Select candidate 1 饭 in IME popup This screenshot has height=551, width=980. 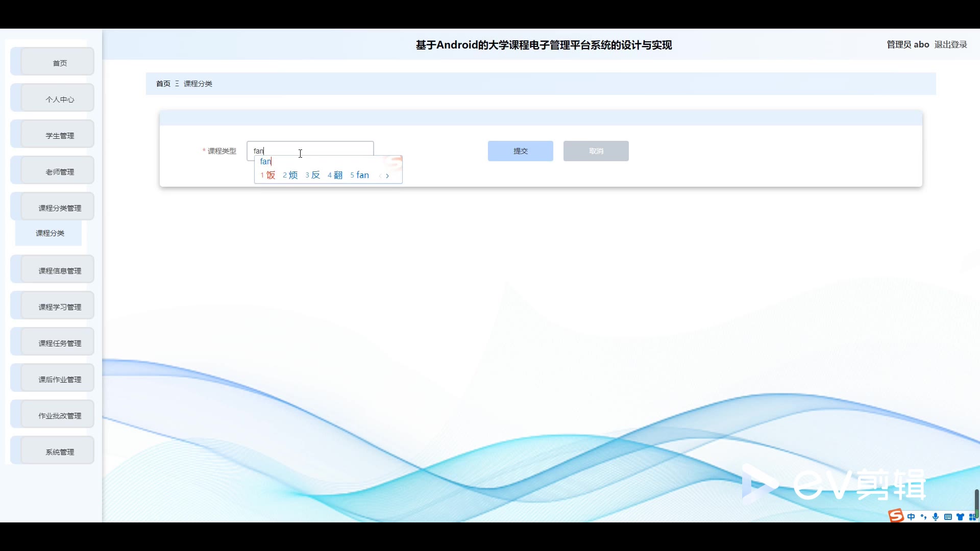pyautogui.click(x=268, y=175)
